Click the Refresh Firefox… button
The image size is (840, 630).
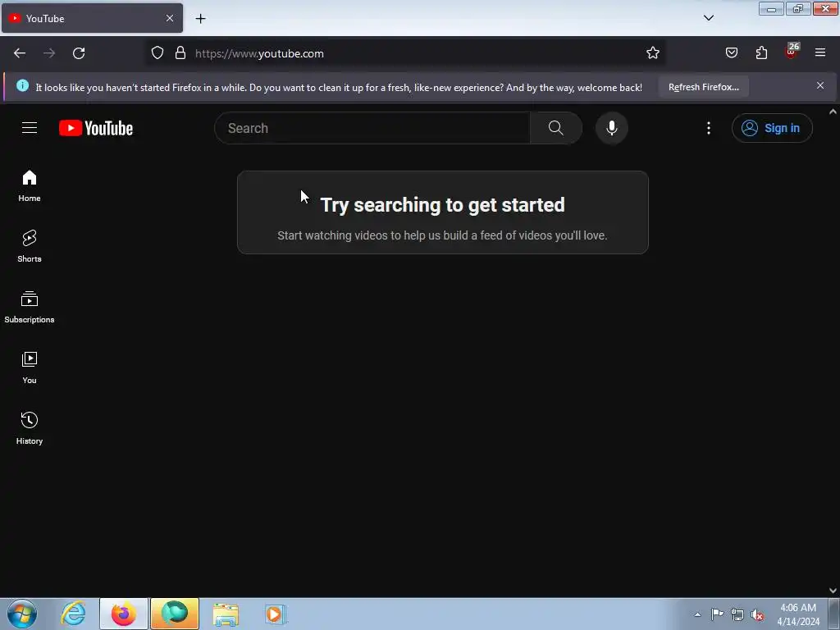coord(703,87)
